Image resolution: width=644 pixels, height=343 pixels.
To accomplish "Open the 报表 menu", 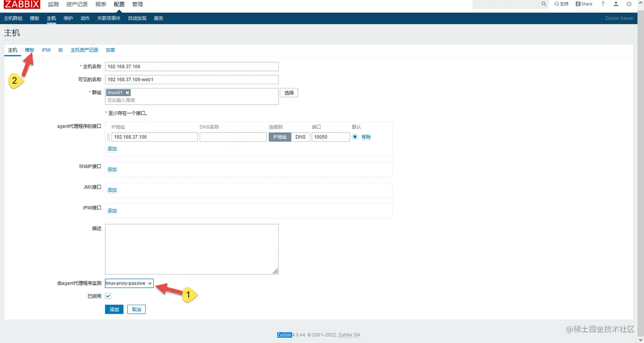I will pyautogui.click(x=101, y=4).
